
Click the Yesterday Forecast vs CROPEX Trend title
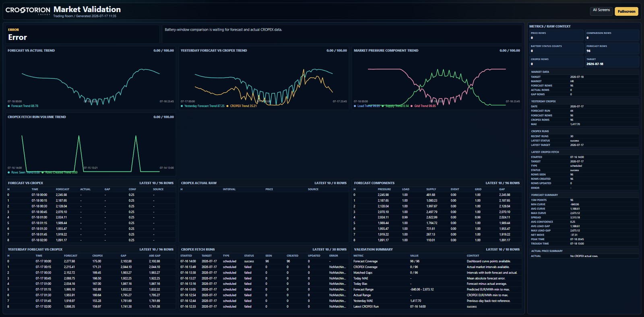pyautogui.click(x=214, y=51)
